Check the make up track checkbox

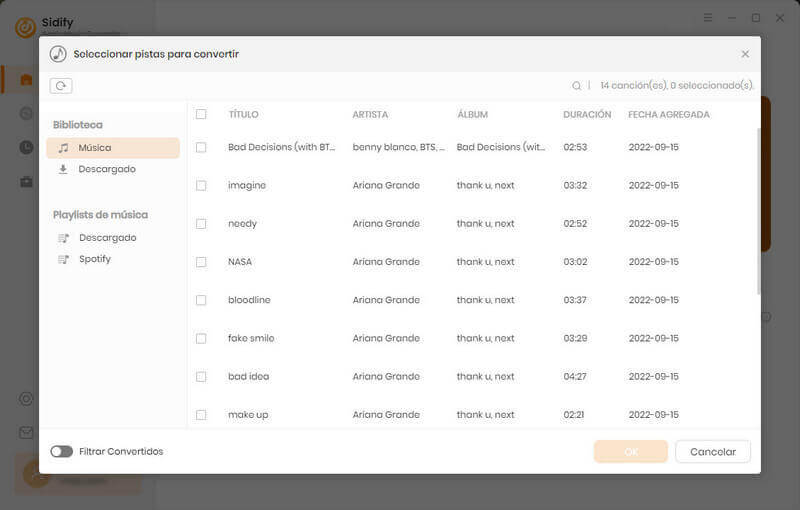click(x=201, y=415)
